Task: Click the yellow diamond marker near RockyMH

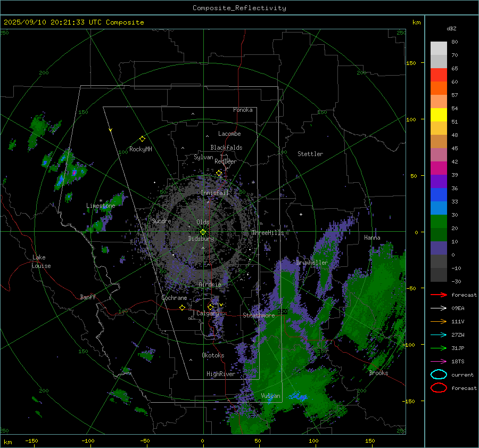Action: coord(142,139)
